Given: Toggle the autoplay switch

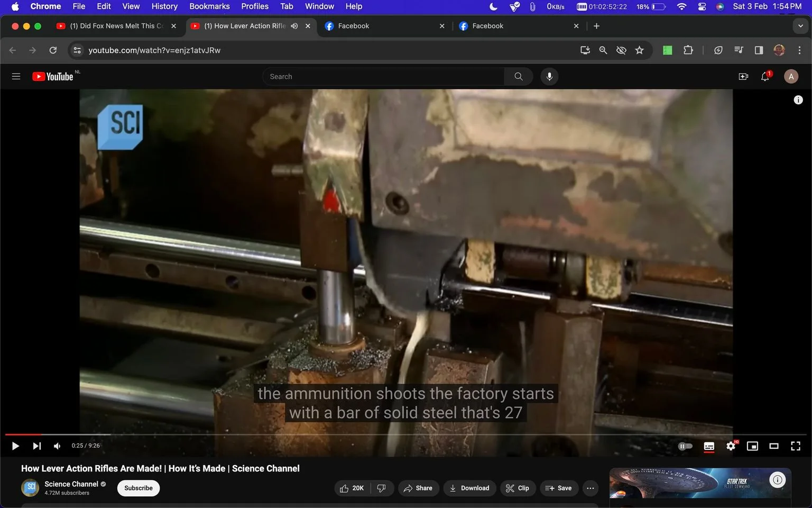Looking at the screenshot, I should point(685,446).
